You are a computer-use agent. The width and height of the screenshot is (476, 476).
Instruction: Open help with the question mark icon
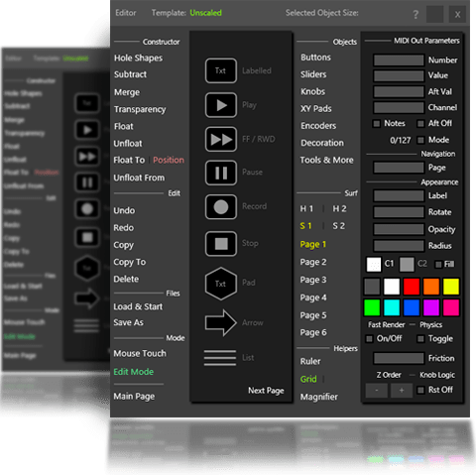pos(416,15)
